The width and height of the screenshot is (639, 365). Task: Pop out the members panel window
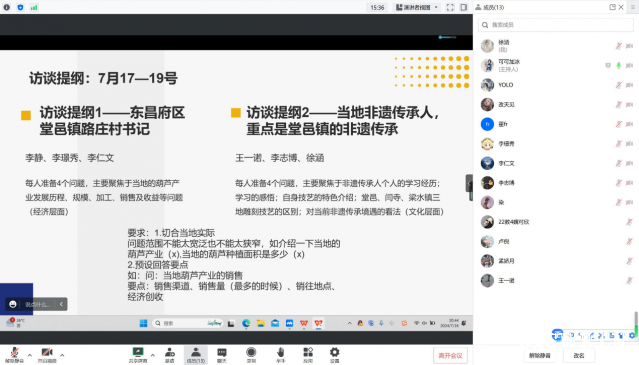pyautogui.click(x=612, y=7)
